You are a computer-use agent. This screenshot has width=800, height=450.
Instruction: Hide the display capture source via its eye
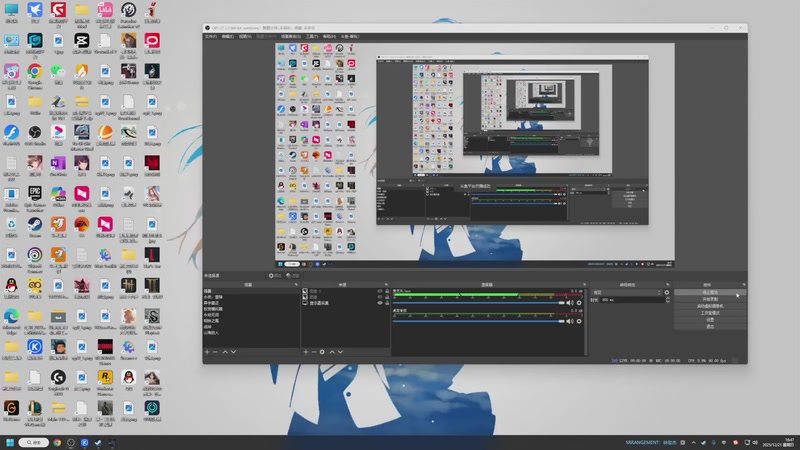[380, 303]
